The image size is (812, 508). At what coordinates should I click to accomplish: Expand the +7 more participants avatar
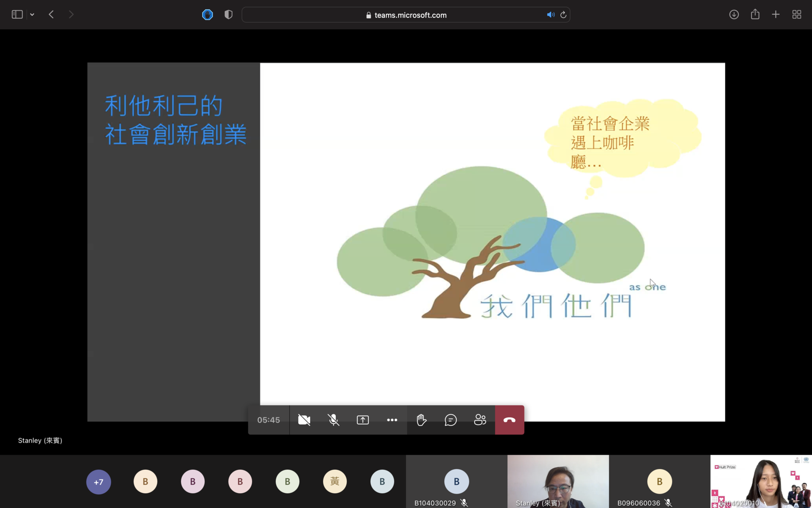click(x=99, y=482)
